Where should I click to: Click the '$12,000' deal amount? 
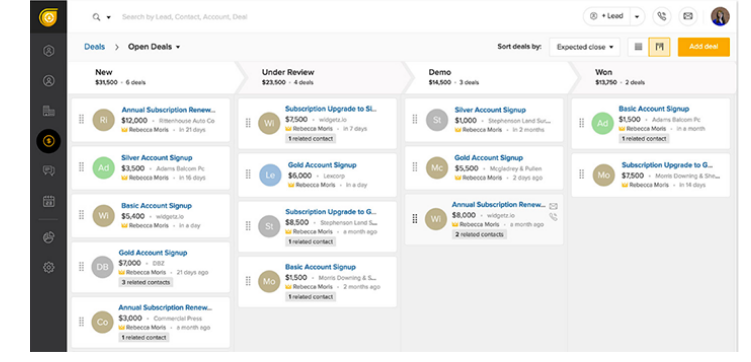click(x=134, y=120)
